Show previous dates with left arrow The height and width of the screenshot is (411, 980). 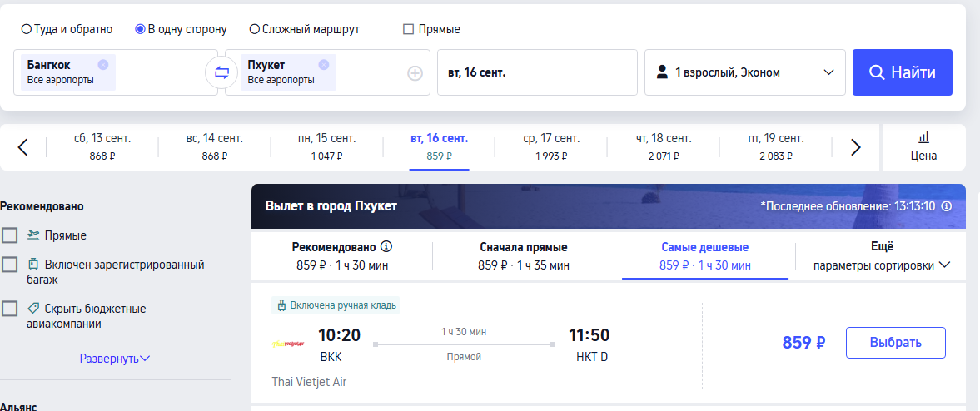(22, 147)
